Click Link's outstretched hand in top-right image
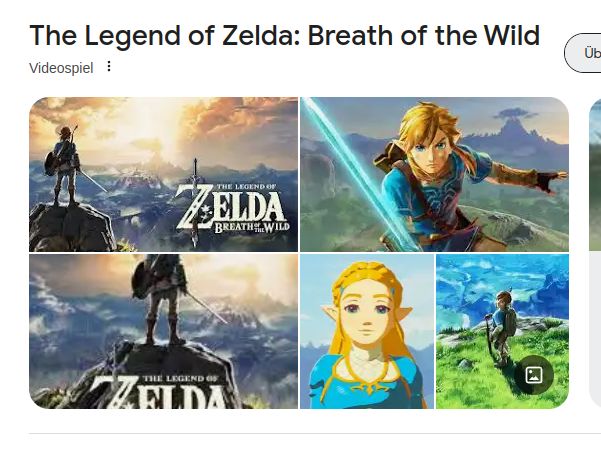601x451 pixels. pos(549,180)
